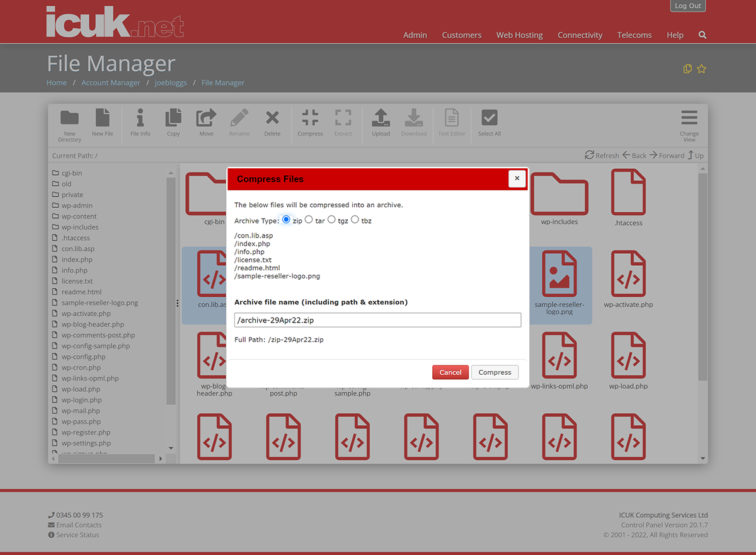Click the Log Out button
The width and height of the screenshot is (756, 555).
688,6
